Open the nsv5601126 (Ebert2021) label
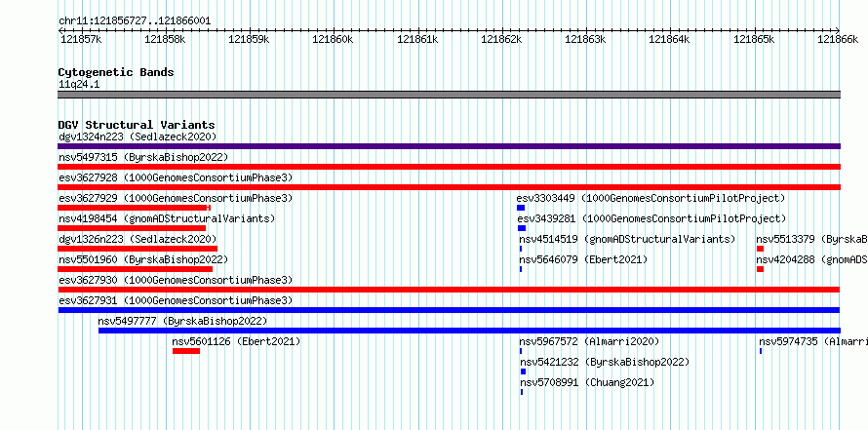Viewport: 868px width, 430px height. click(x=236, y=341)
